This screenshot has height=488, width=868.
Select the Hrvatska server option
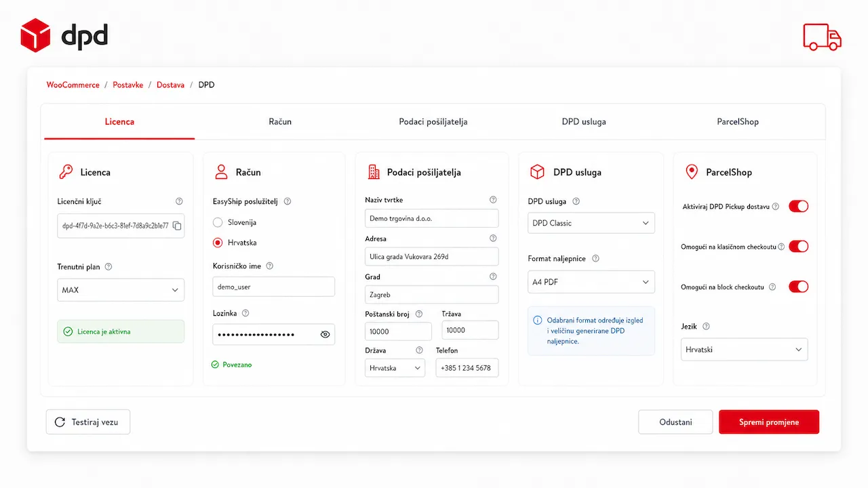coord(218,243)
